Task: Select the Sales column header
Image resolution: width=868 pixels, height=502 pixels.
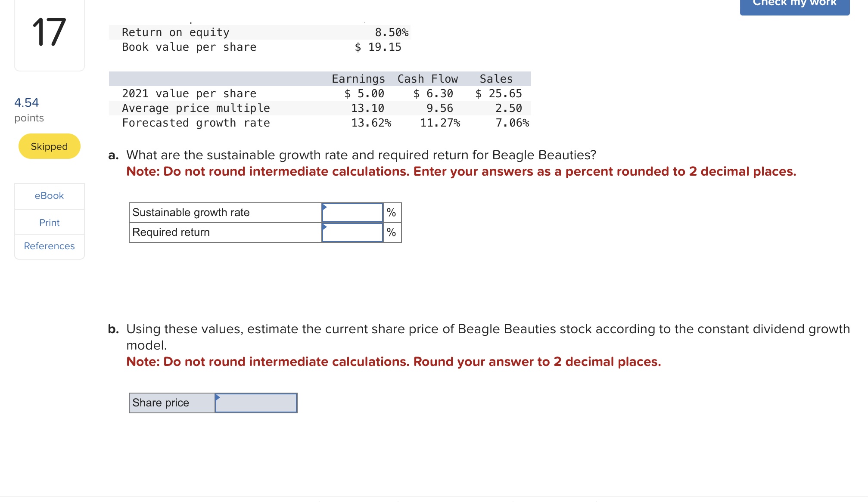Action: [x=495, y=78]
